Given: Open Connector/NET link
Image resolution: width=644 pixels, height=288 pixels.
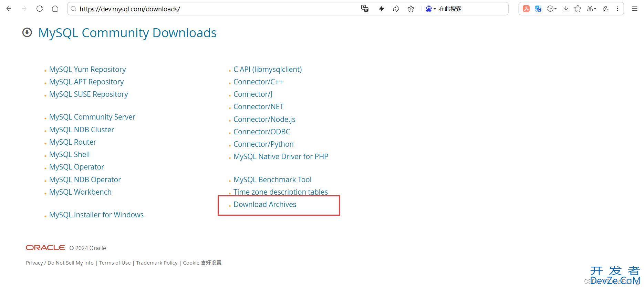Looking at the screenshot, I should click(259, 106).
